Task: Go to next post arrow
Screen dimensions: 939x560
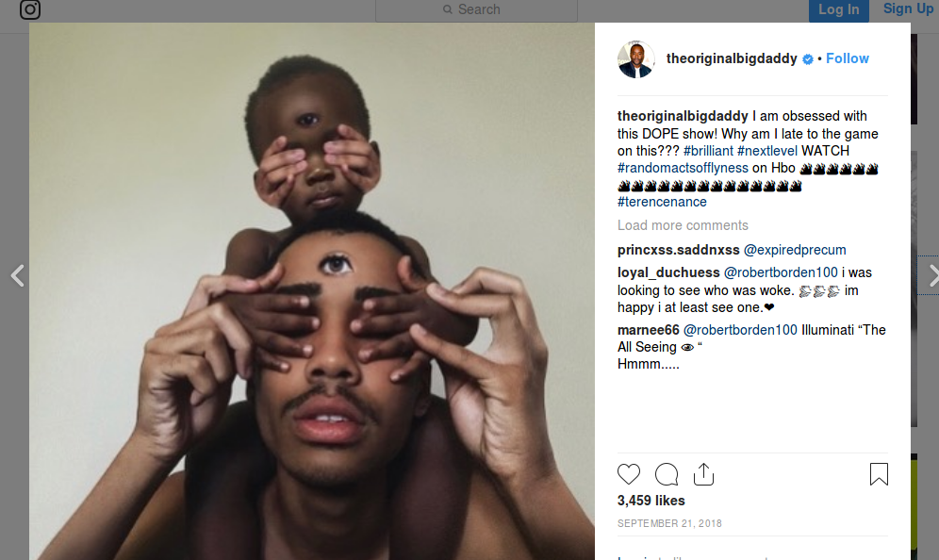Action: coord(933,275)
